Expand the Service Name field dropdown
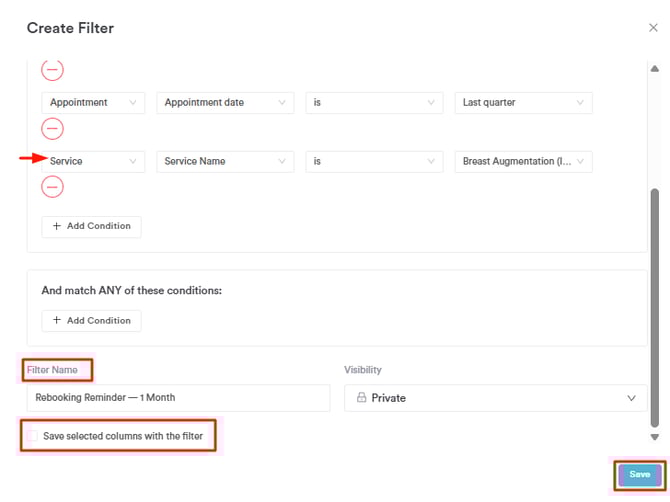670x502 pixels. (x=225, y=161)
